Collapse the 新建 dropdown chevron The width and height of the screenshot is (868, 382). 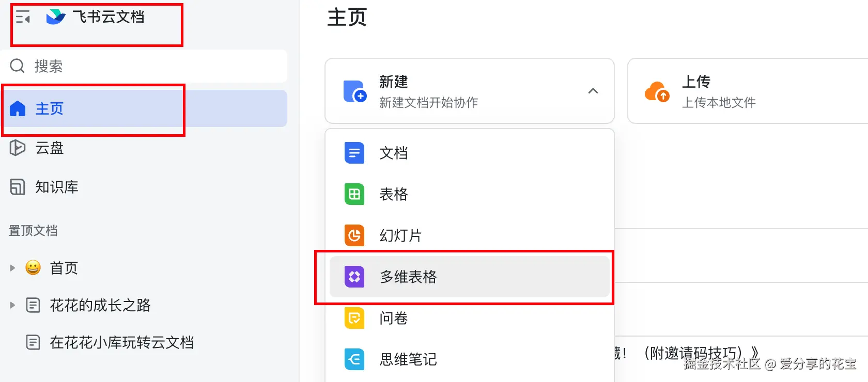coord(593,91)
